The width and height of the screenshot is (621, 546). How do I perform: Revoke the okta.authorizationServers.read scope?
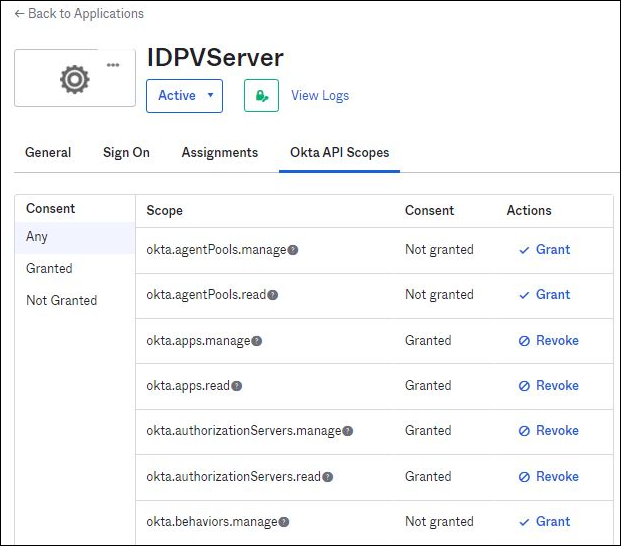pos(549,477)
